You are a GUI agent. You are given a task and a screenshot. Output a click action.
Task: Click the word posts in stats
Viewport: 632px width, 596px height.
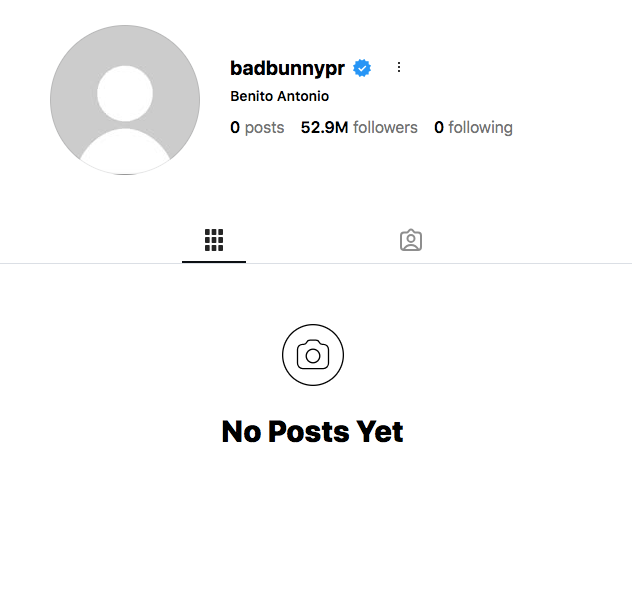tap(264, 128)
